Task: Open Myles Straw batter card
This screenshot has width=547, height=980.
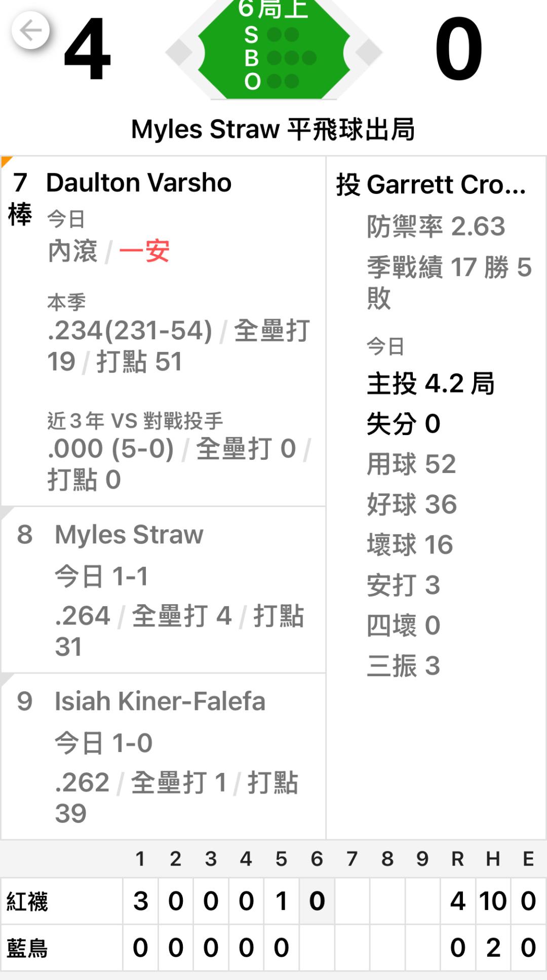Action: pos(129,535)
